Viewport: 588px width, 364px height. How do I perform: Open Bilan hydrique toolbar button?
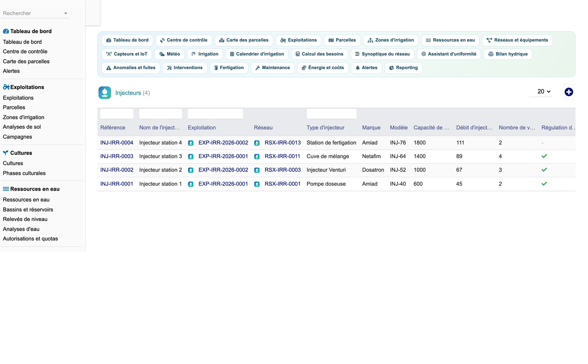coord(508,54)
